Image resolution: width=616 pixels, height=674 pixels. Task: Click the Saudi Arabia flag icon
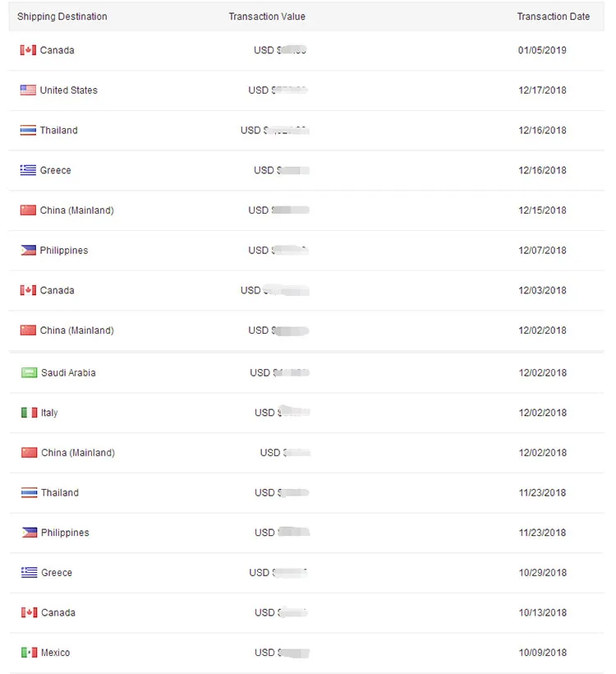29,373
